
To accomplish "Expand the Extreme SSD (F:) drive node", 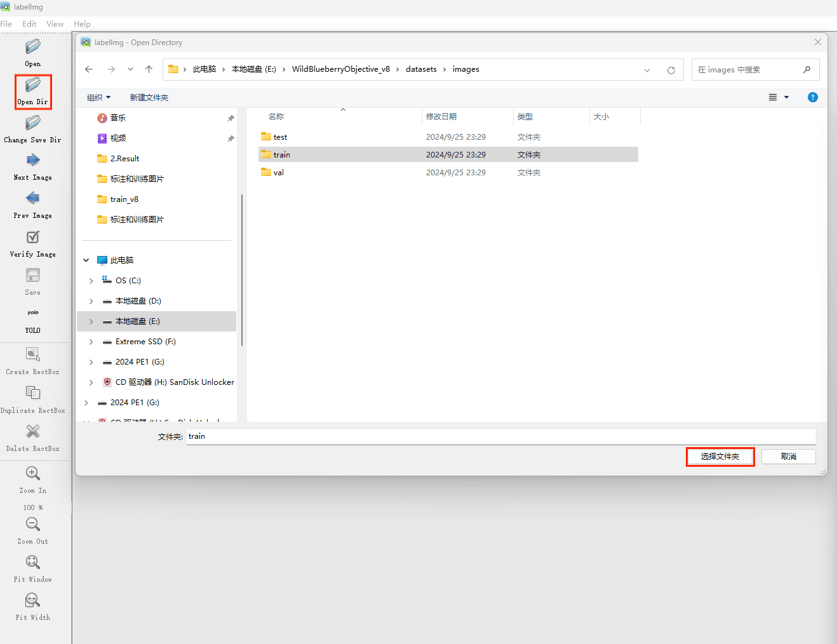I will pyautogui.click(x=91, y=342).
